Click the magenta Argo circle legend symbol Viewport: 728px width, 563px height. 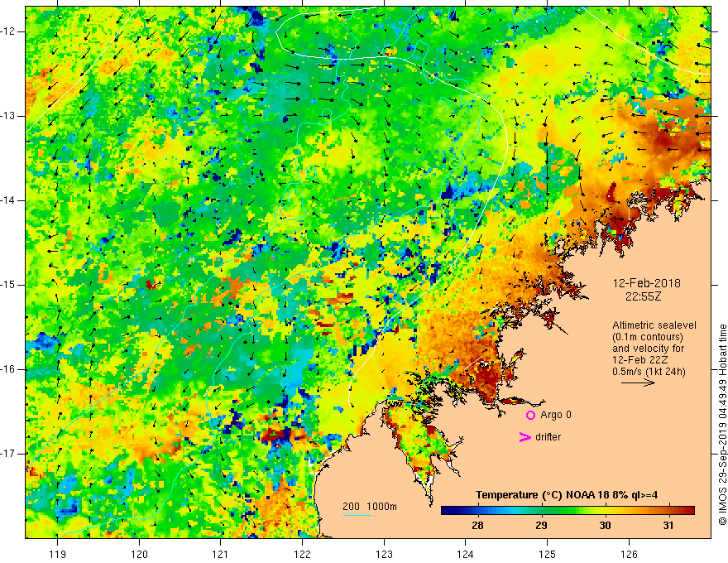(530, 415)
